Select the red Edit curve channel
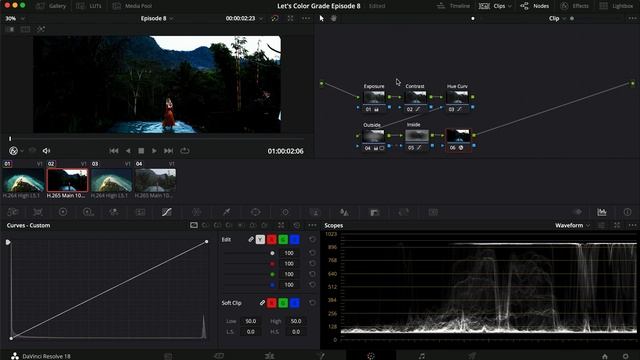This screenshot has width=640, height=360. [x=271, y=240]
